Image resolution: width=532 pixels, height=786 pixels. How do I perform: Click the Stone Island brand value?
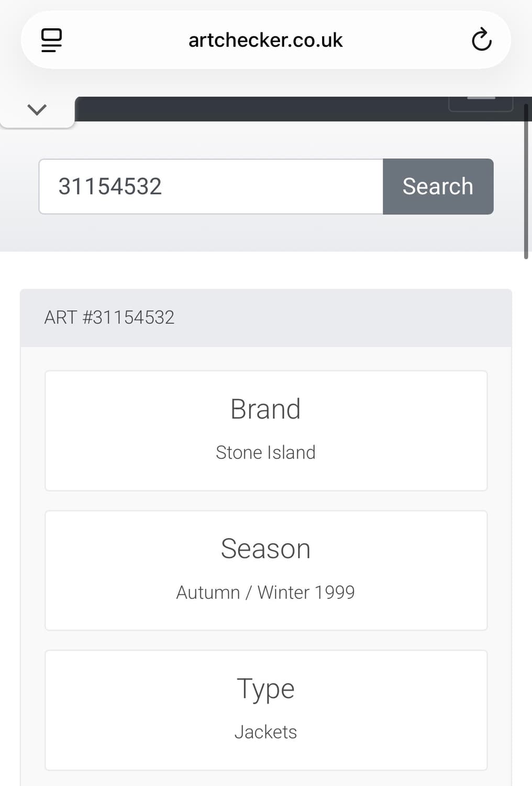coord(265,452)
